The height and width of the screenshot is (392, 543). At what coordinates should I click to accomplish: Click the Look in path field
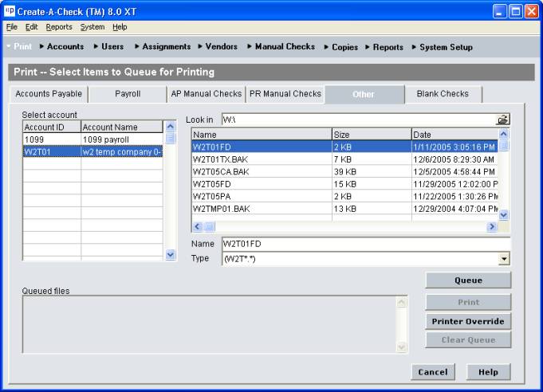click(359, 120)
